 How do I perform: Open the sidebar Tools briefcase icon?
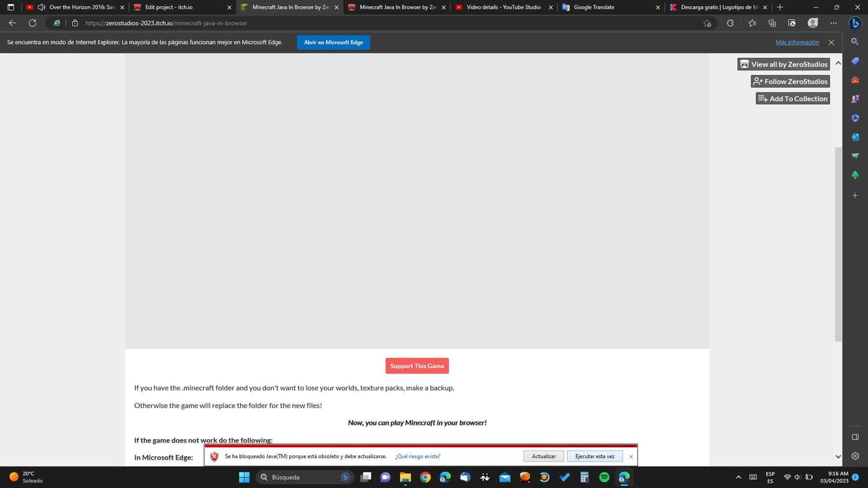855,80
